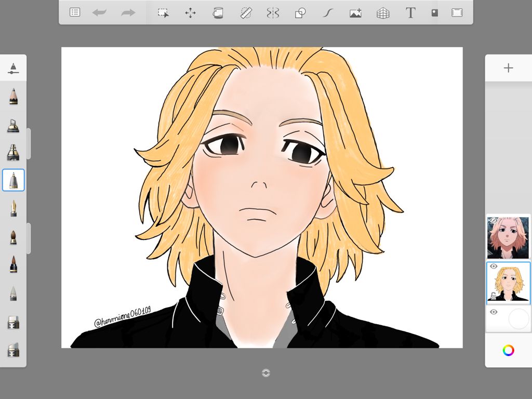
Task: Select the upper hard eraser
Action: (x=13, y=322)
